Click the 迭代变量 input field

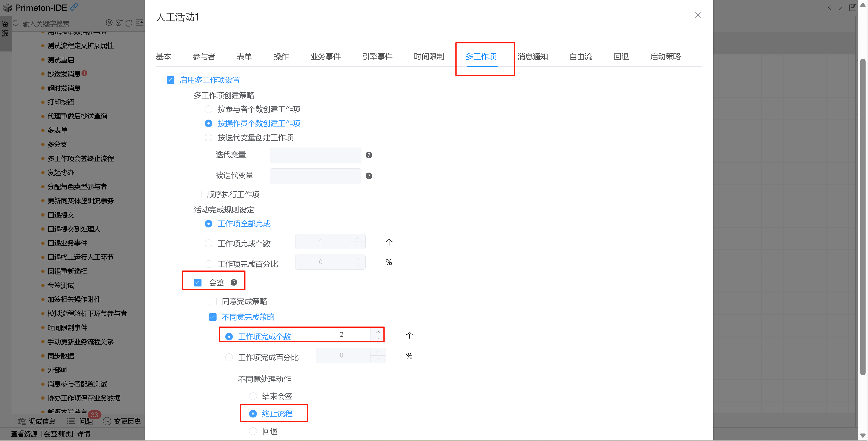pyautogui.click(x=315, y=155)
